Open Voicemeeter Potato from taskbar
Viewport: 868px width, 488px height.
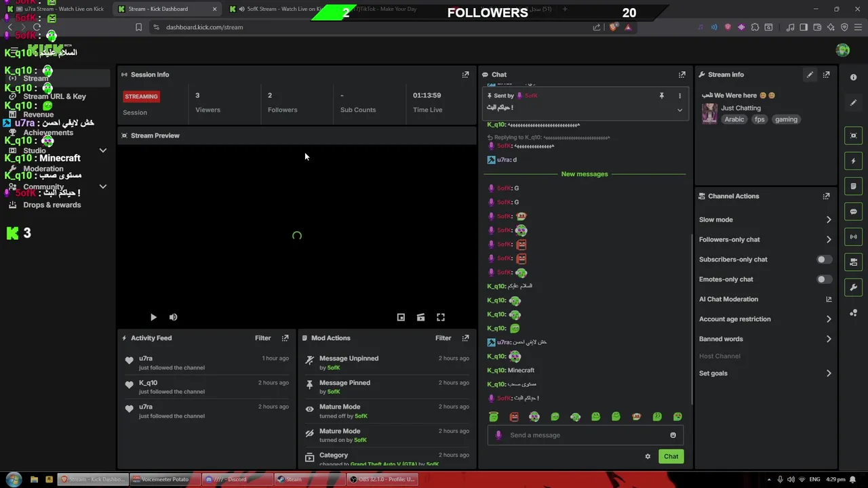[x=164, y=479]
